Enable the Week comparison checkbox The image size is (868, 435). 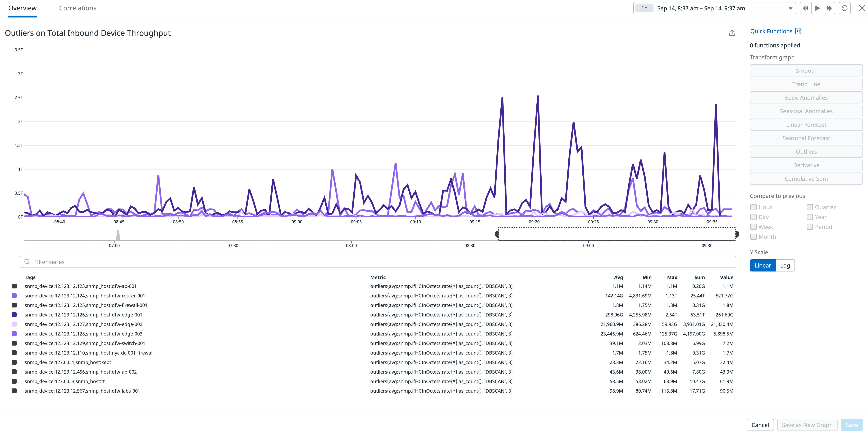(x=754, y=227)
